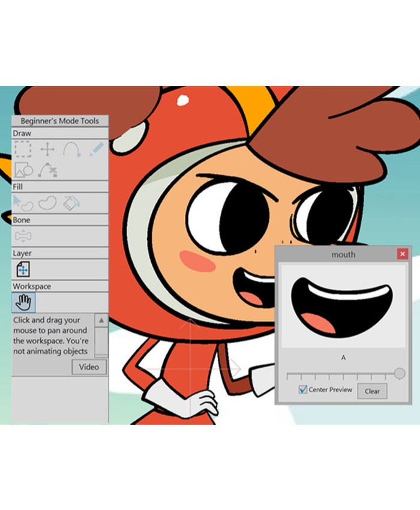Click the tool description scroll-up arrow
420x510 pixels.
click(101, 320)
